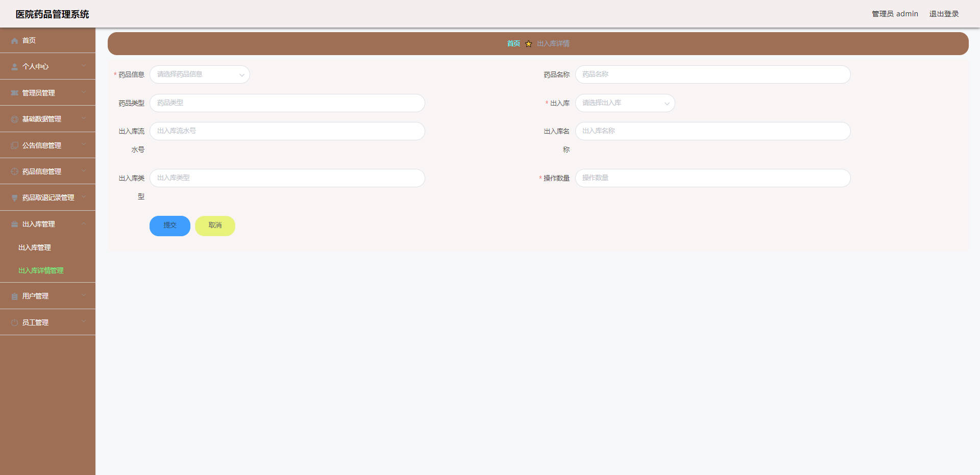Click the star icon in the breadcrumb
This screenshot has width=980, height=475.
tap(528, 44)
